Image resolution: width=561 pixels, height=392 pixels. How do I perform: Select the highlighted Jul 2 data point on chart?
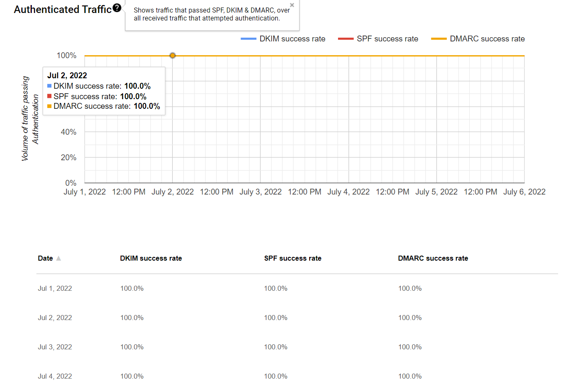pos(172,56)
